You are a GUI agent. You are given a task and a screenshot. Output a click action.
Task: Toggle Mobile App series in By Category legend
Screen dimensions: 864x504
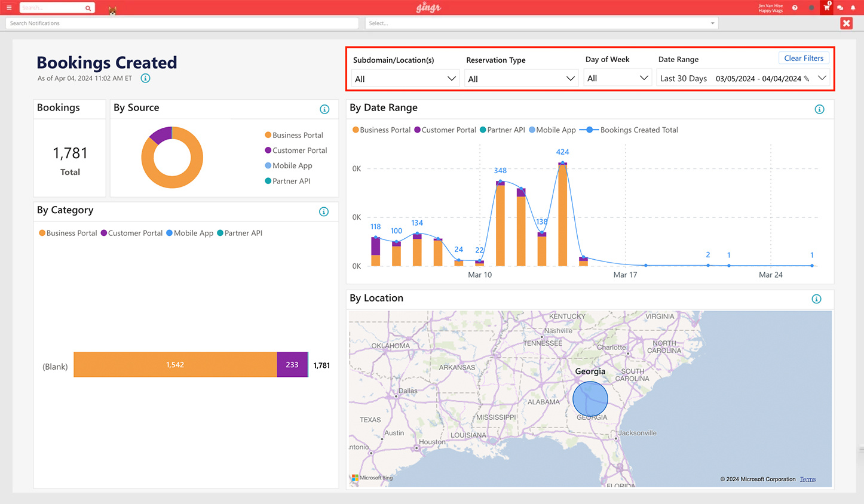point(189,233)
